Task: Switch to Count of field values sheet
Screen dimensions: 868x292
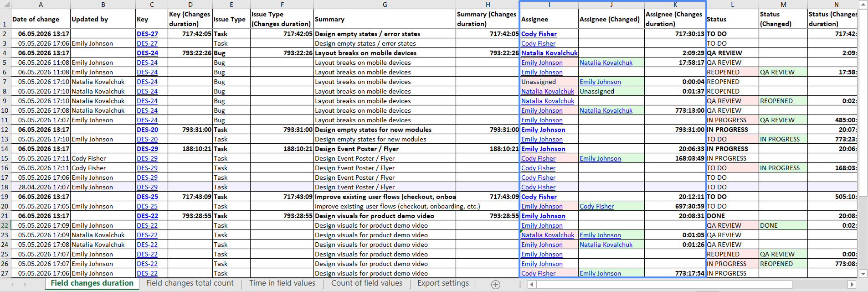Action: 367,283
